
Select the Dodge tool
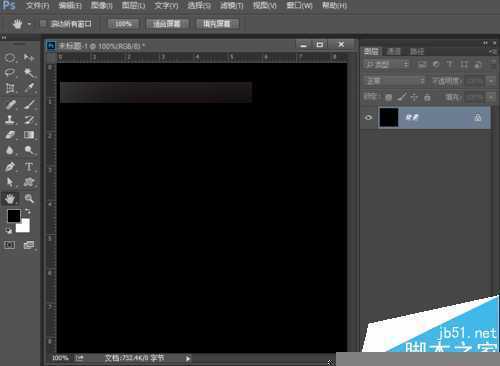[29, 151]
